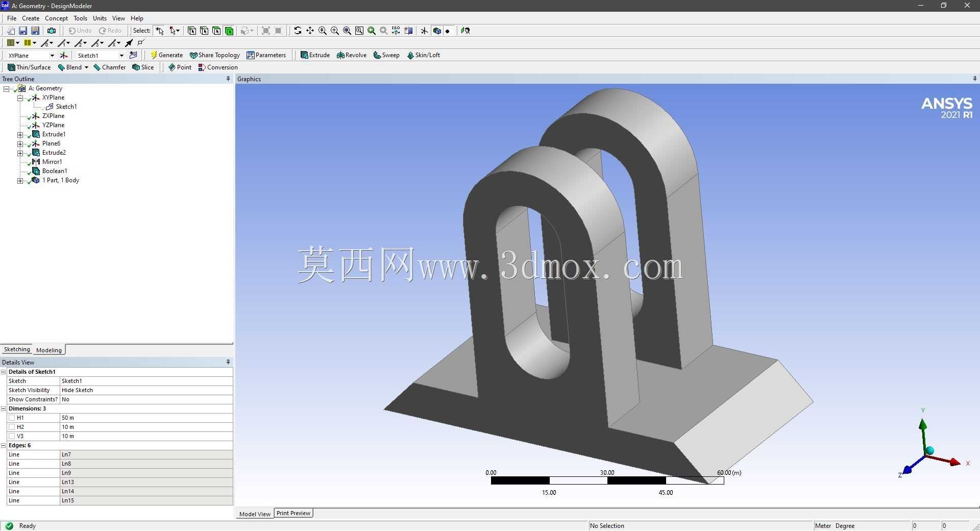Expand the 1 Part, 1 Body node

point(20,181)
